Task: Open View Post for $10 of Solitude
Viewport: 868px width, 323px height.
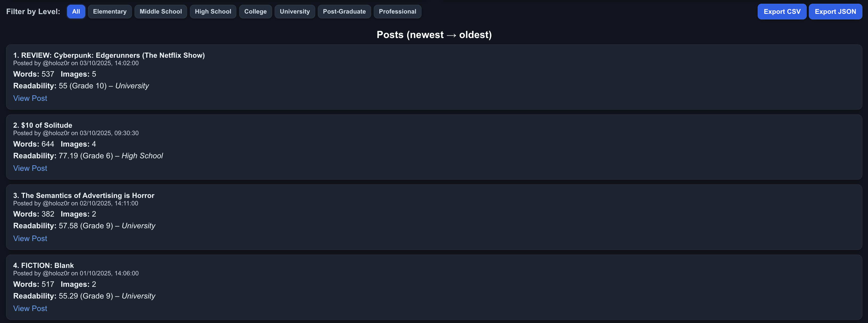Action: (30, 168)
